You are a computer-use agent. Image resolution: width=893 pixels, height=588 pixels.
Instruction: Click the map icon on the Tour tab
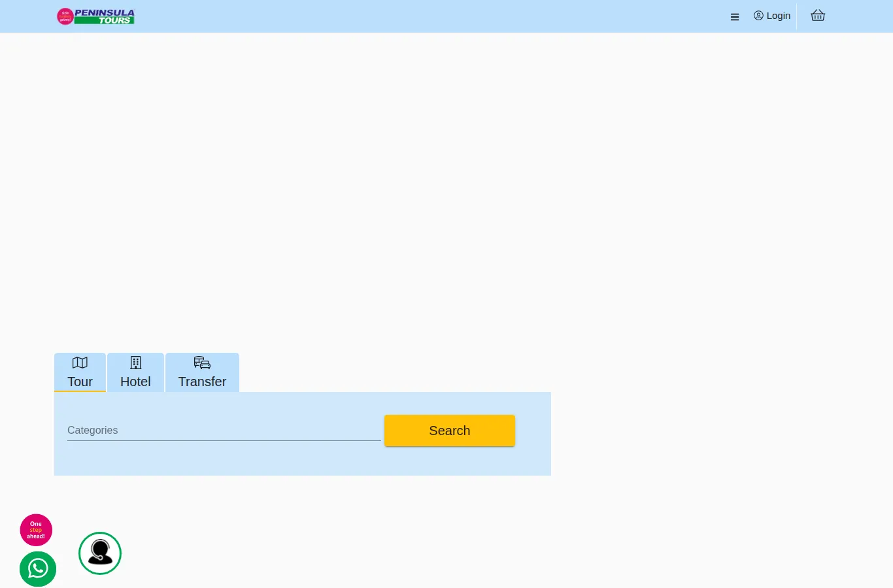80,363
